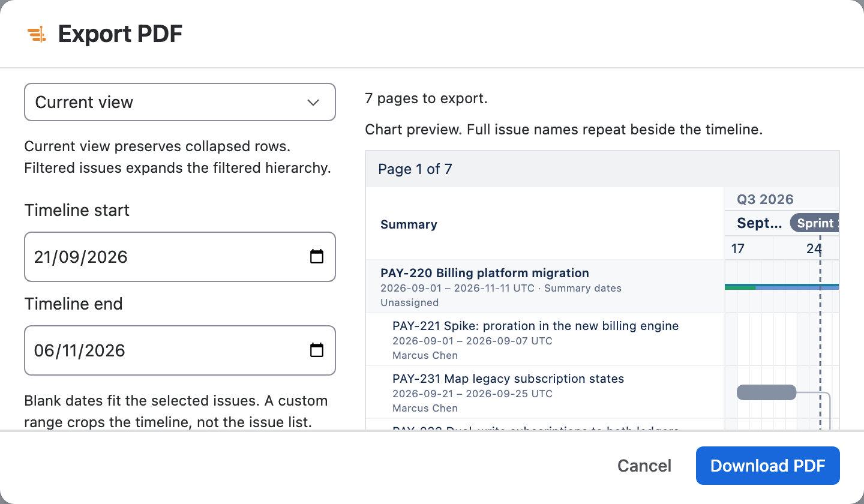Image resolution: width=864 pixels, height=504 pixels.
Task: Click the Unassigned assignee text
Action: click(409, 302)
